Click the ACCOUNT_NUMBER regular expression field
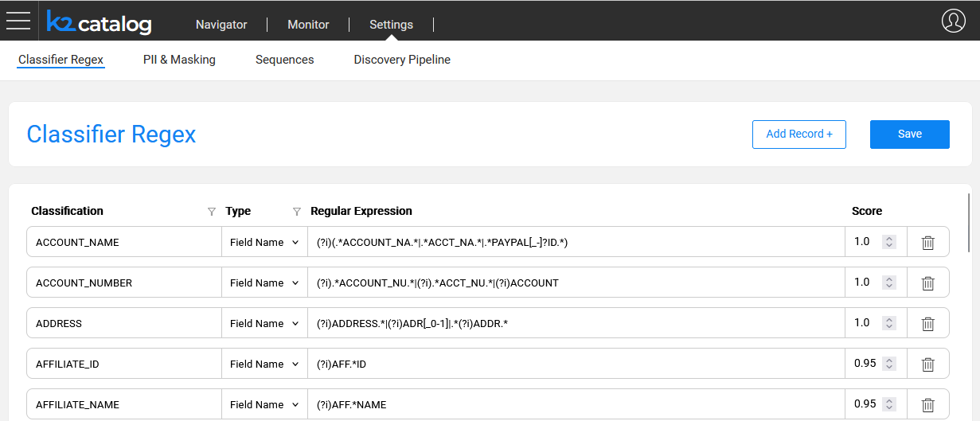 click(576, 283)
